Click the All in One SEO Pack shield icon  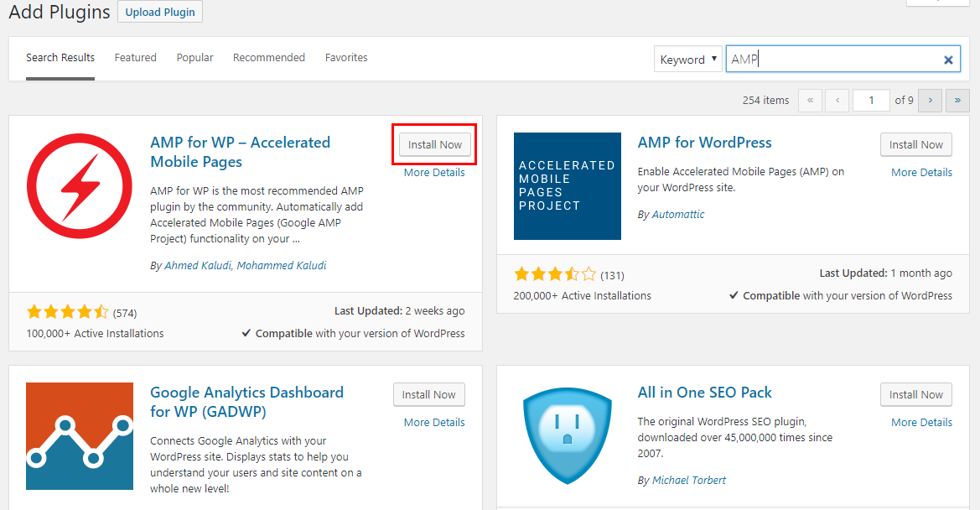pyautogui.click(x=568, y=436)
